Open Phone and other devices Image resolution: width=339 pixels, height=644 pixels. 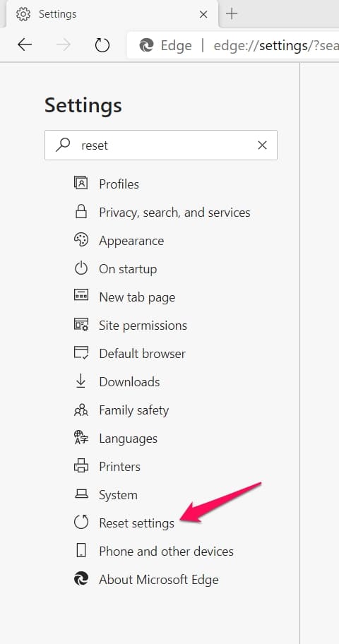point(167,551)
